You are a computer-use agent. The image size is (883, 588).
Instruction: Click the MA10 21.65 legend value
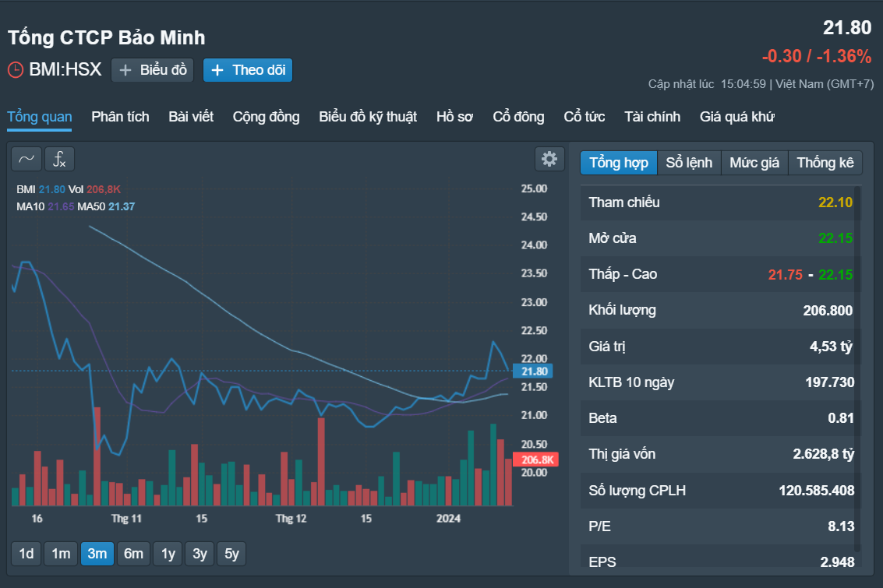[61, 206]
